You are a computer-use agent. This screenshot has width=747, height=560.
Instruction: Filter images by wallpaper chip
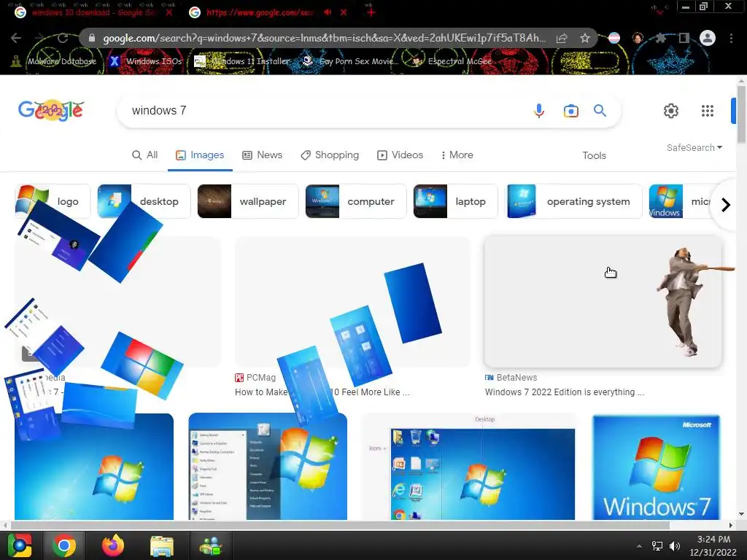248,201
